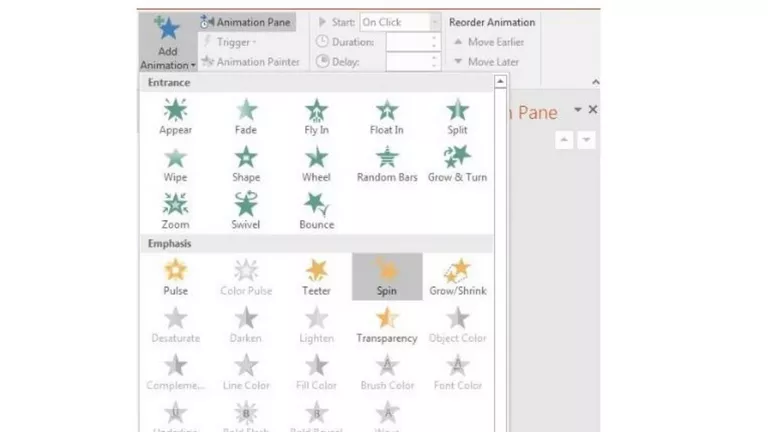Apply the Line Color emphasis effect

(x=246, y=372)
